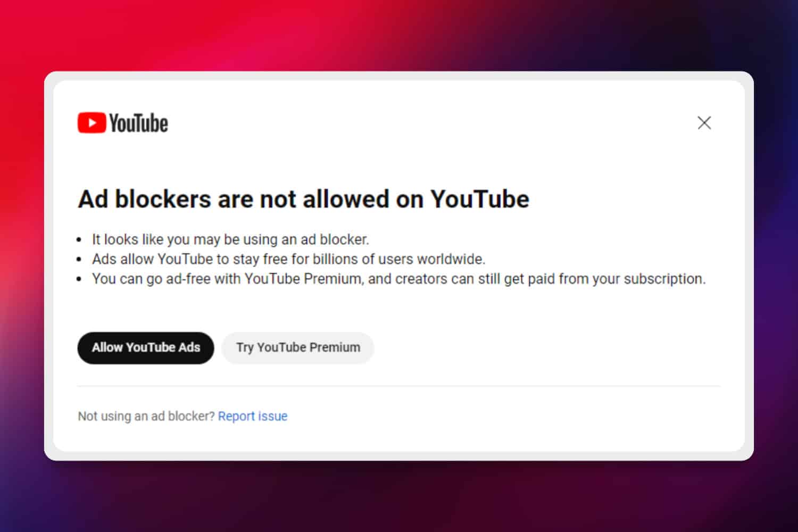798x532 pixels.
Task: Click the line about billions of users worldwide
Action: (x=288, y=259)
